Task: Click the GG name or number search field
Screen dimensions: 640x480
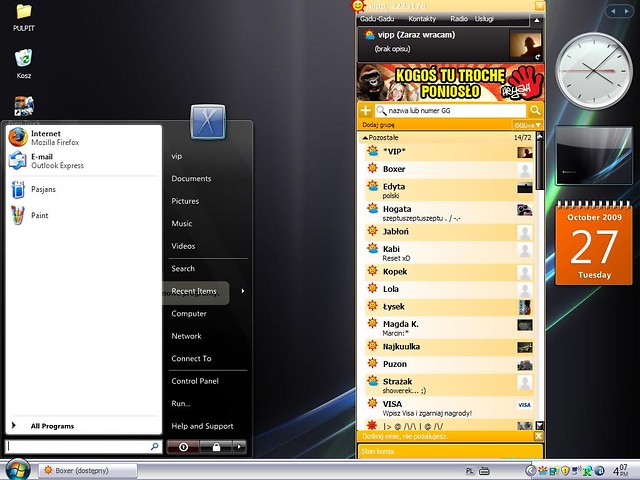Action: click(x=450, y=111)
